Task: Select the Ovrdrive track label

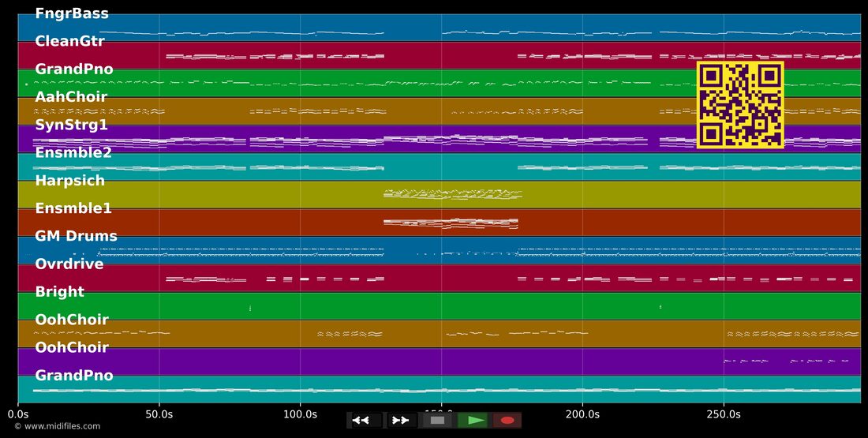Action: tap(69, 264)
